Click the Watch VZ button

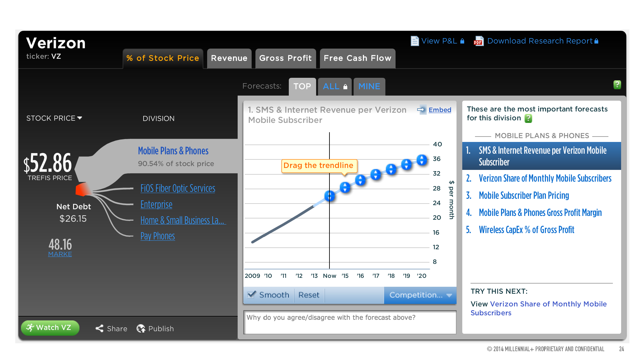pyautogui.click(x=50, y=328)
